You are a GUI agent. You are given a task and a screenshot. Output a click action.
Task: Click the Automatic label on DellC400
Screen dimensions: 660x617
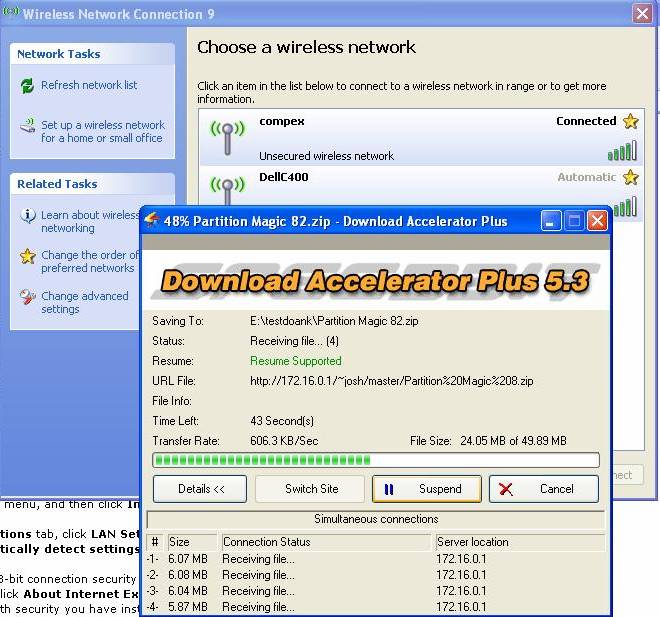click(587, 177)
